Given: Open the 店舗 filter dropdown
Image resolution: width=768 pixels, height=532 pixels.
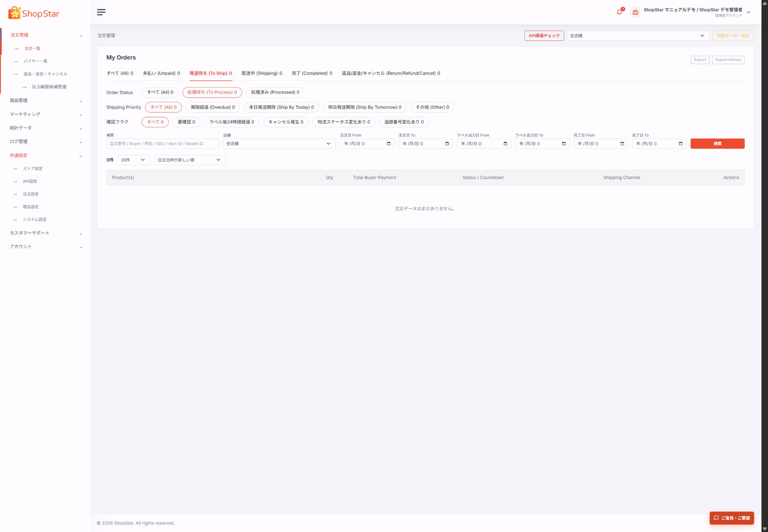Looking at the screenshot, I should tap(279, 144).
